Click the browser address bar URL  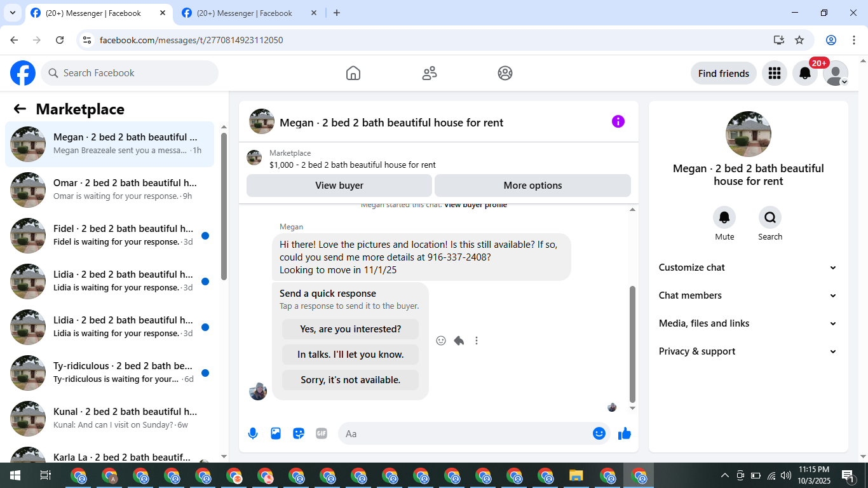(191, 40)
